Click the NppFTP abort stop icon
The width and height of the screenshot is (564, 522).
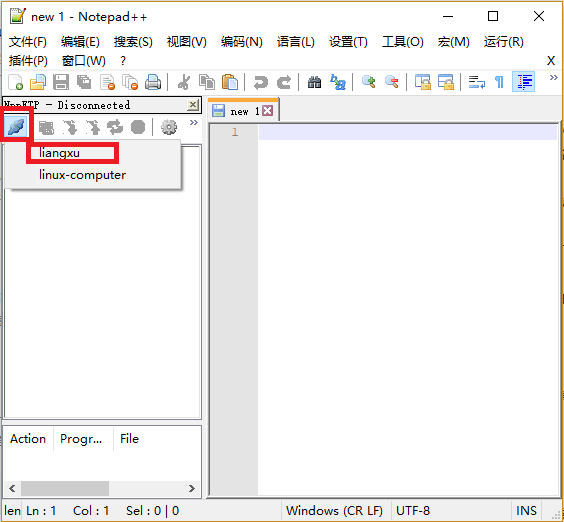138,127
